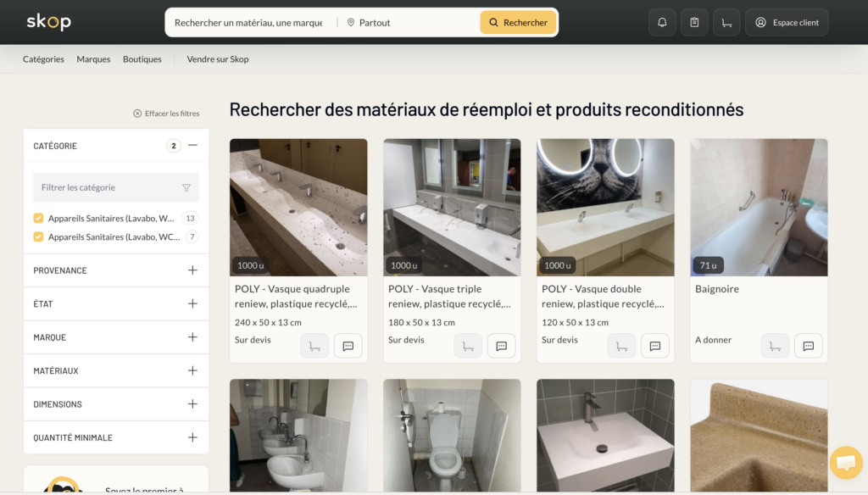868x495 pixels.
Task: Expand the Dimensions filter
Action: [x=192, y=404]
